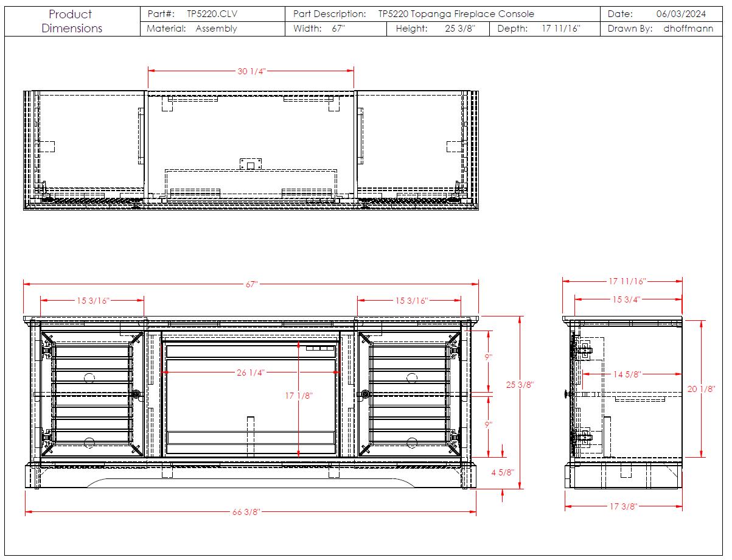Screen dimensions: 732x560
Task: Click the date value 06/03/2024
Action: 681,13
